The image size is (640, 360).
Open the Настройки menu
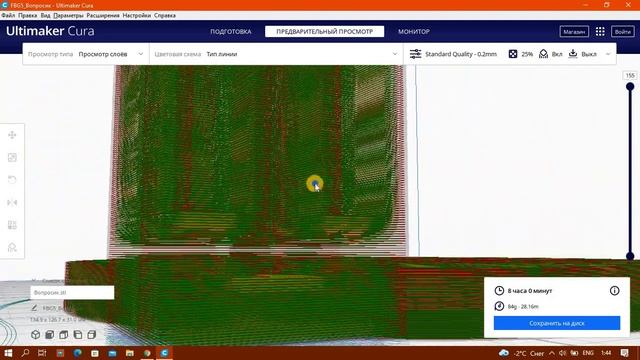pos(137,16)
